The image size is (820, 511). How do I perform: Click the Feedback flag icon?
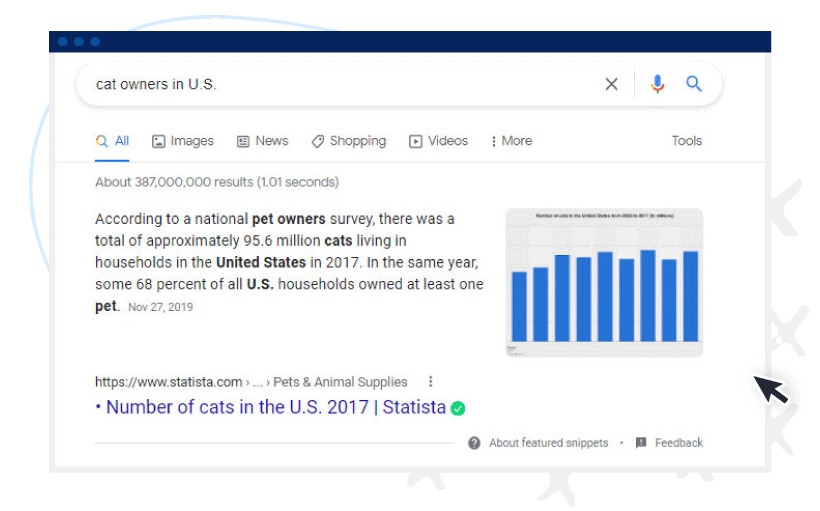click(641, 443)
